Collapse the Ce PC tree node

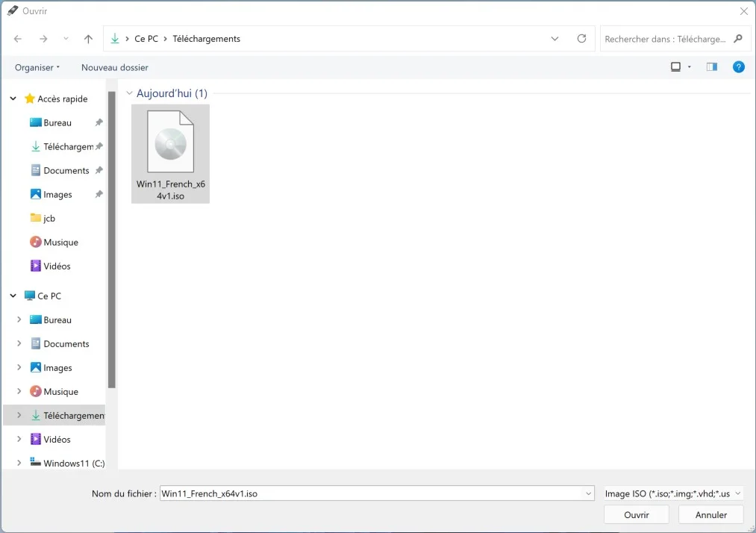[x=13, y=295]
